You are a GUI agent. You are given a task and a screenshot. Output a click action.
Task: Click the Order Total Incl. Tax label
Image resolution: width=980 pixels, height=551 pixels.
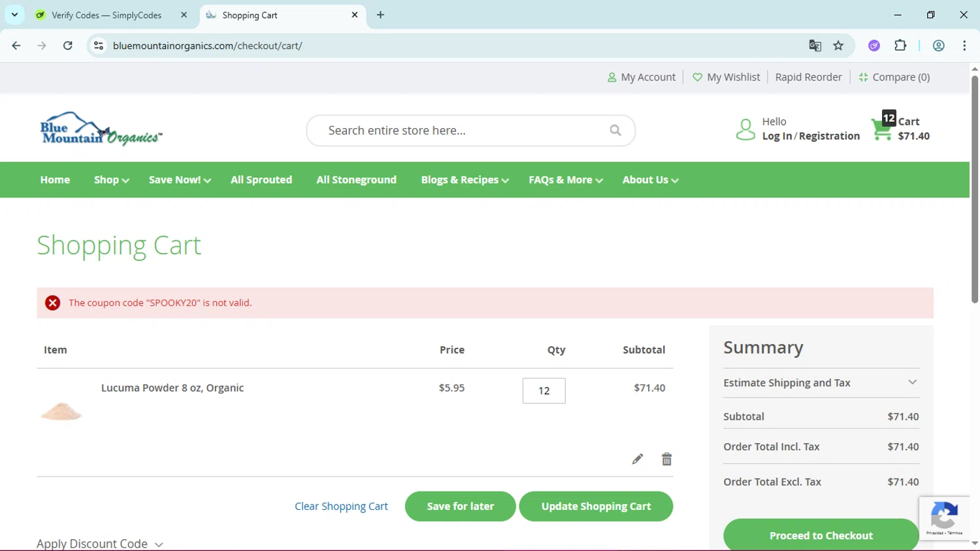click(x=771, y=447)
